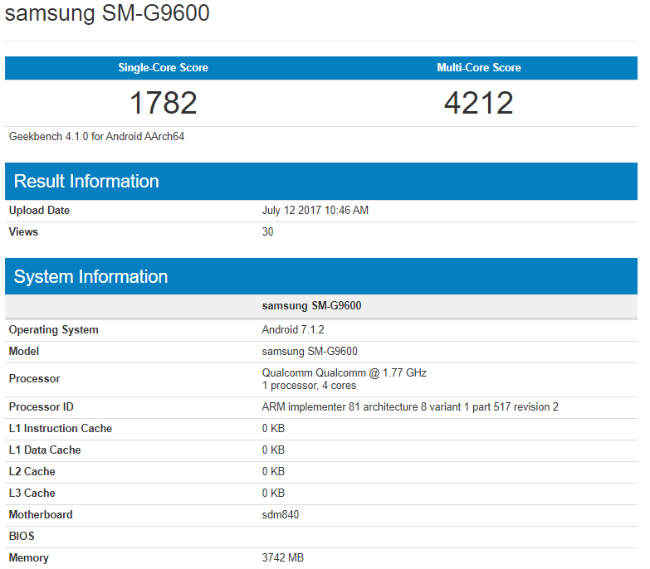Select the multi-core score value 4212
Image resolution: width=650 pixels, height=569 pixels.
pos(479,103)
